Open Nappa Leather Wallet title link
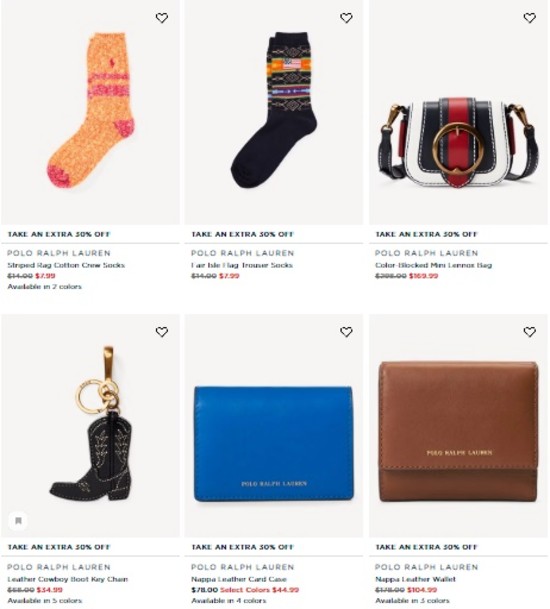This screenshot has width=550, height=609. click(415, 579)
